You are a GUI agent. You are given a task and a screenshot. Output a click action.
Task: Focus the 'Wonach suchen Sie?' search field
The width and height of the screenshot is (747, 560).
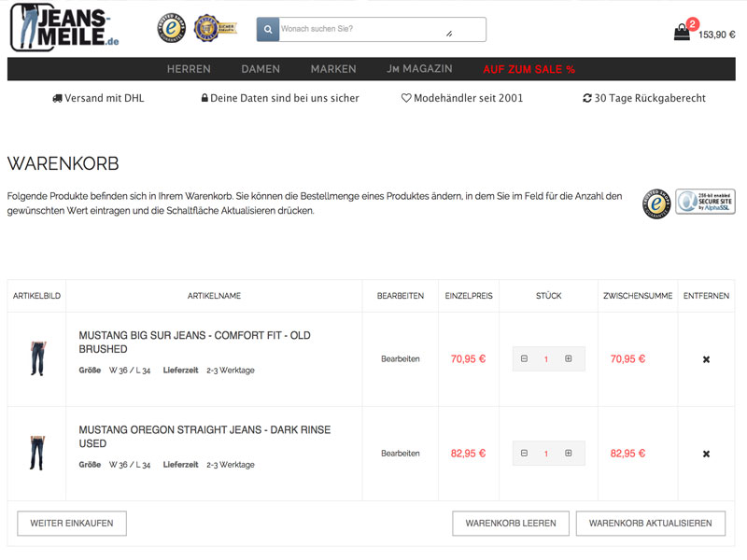(x=382, y=30)
